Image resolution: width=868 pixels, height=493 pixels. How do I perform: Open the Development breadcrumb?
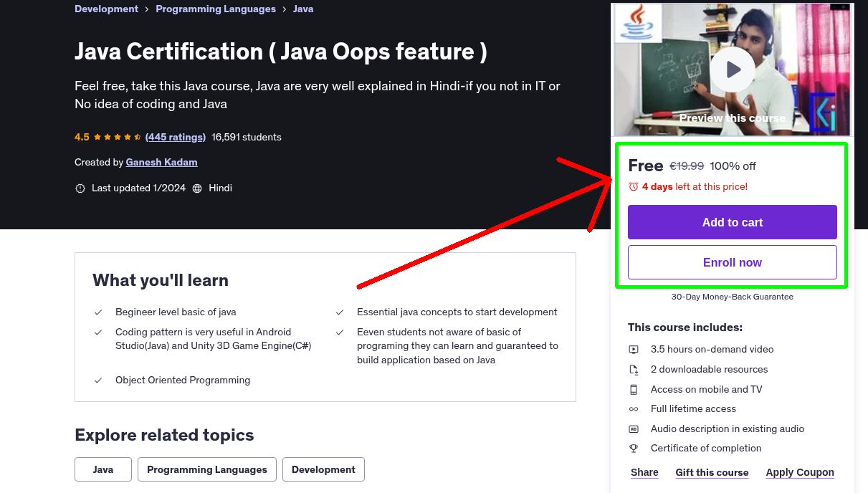click(x=106, y=9)
